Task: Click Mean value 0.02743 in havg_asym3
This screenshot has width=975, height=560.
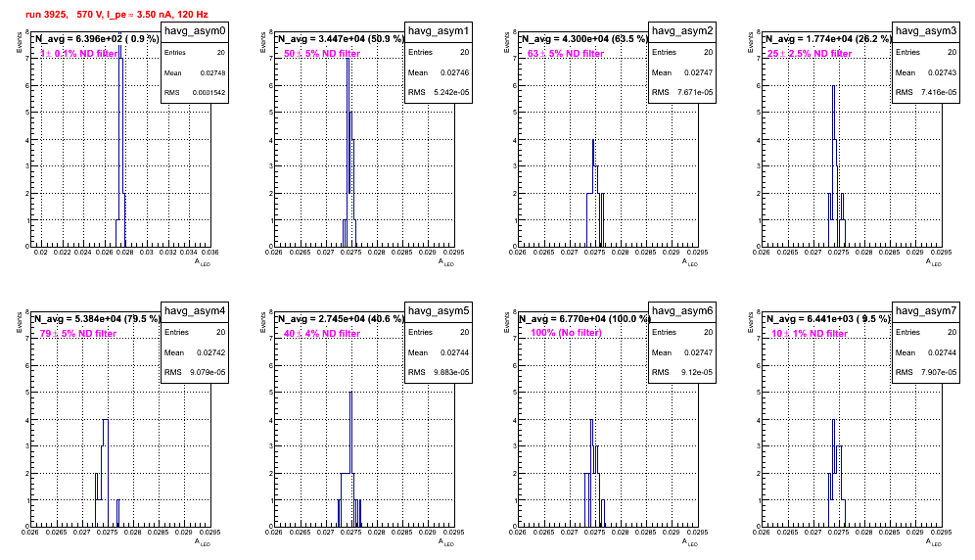Action: point(943,72)
